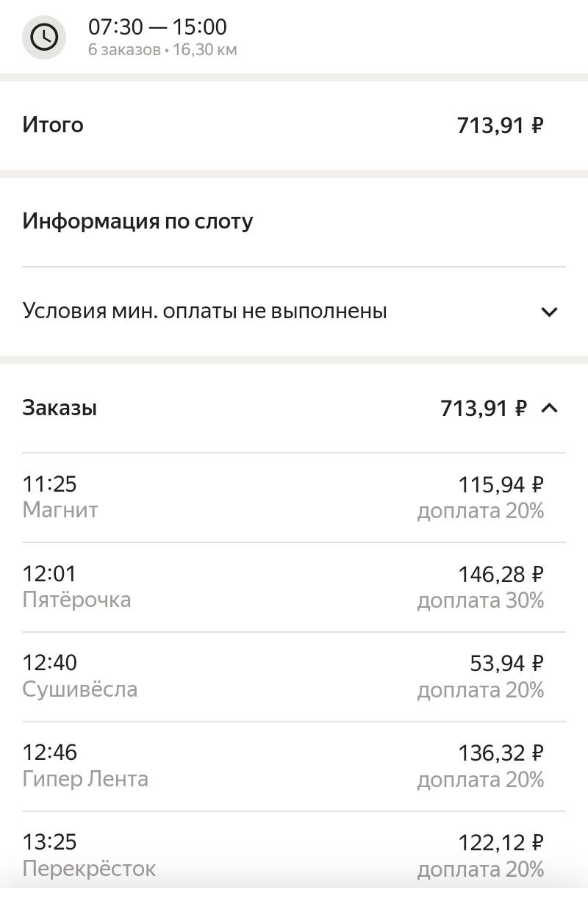This screenshot has width=588, height=901.
Task: Click the 53,94 ₽ Сушивёсла amount
Action: point(506,664)
